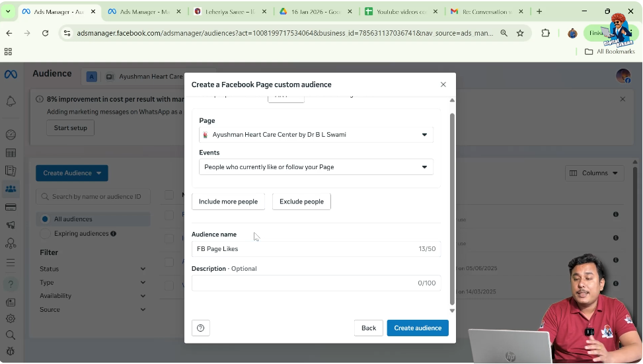Click the info icon beside Expiring audiences
This screenshot has width=643, height=364.
(113, 234)
